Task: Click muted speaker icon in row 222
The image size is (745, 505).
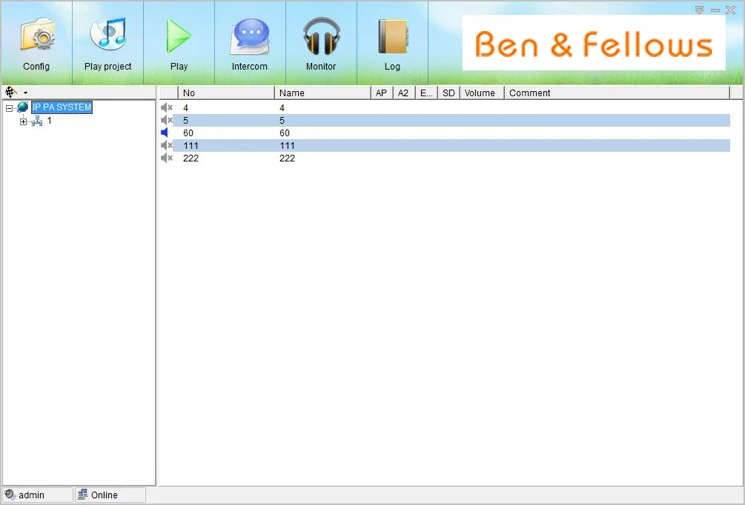Action: [166, 158]
